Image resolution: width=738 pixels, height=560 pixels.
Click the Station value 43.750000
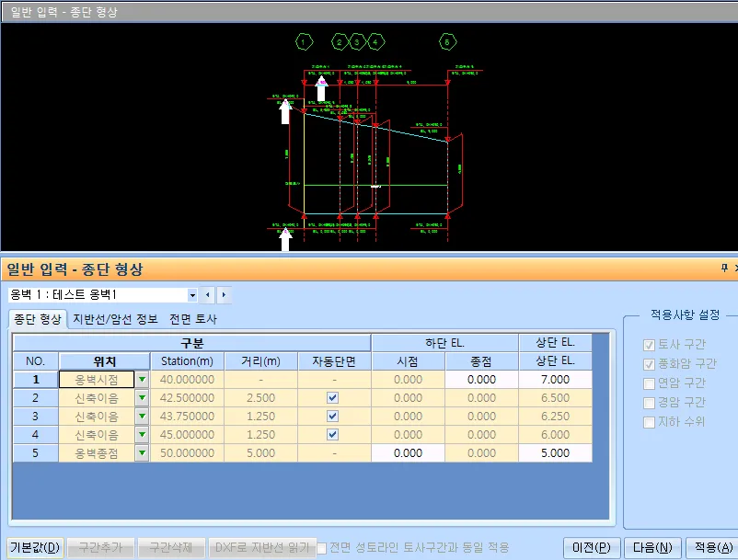pos(188,417)
